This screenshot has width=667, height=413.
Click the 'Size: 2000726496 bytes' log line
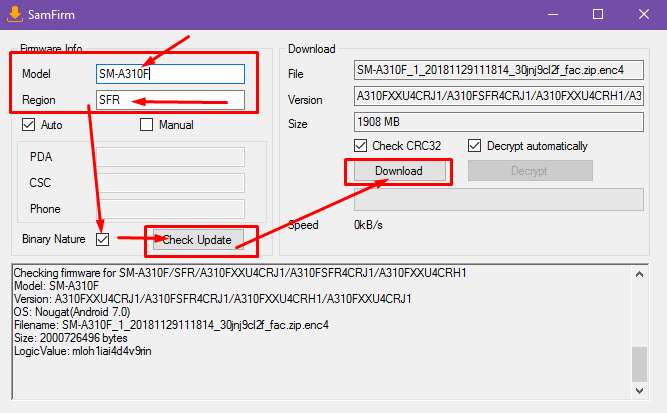pos(71,338)
